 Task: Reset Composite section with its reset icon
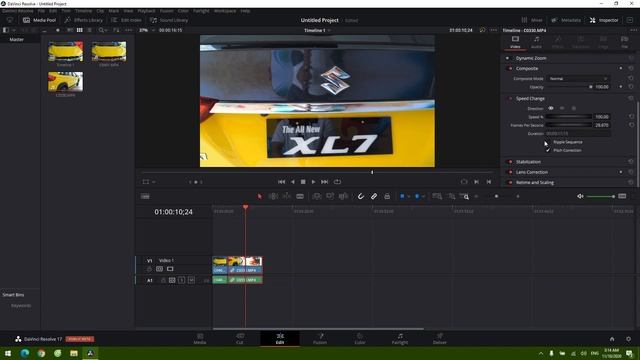click(x=631, y=68)
